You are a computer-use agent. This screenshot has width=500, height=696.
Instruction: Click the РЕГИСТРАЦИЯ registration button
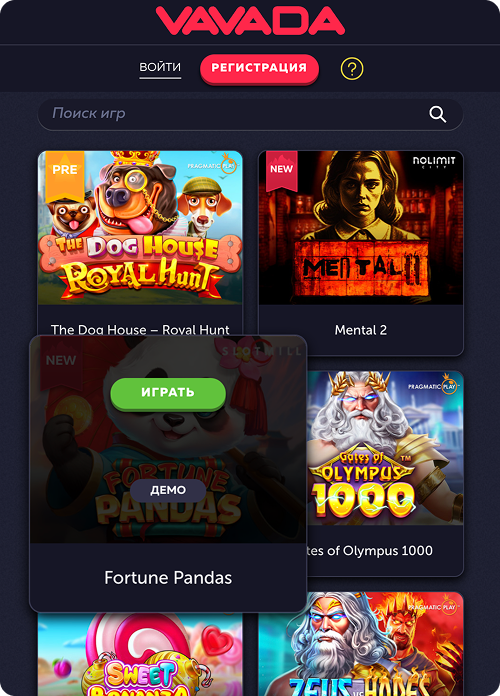click(259, 68)
